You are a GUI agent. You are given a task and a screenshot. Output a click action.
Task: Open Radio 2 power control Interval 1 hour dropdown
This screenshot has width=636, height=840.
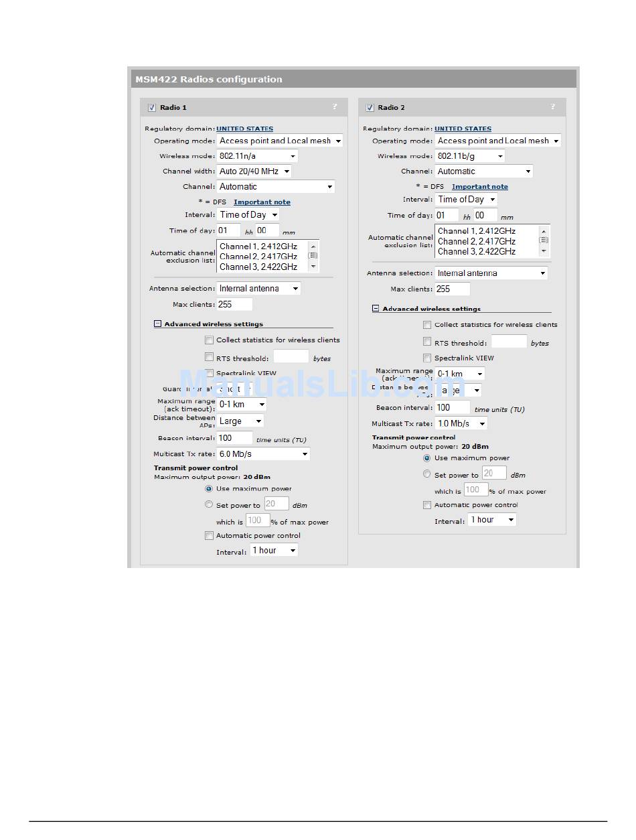(492, 520)
